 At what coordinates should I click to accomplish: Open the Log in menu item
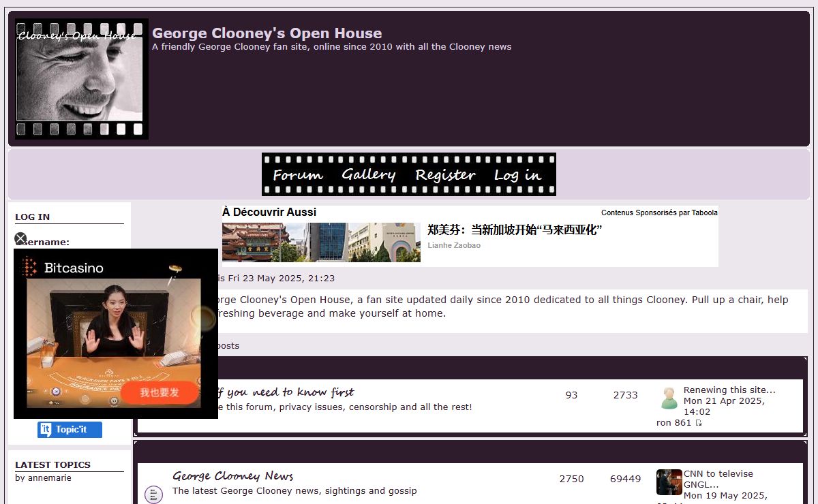(517, 175)
